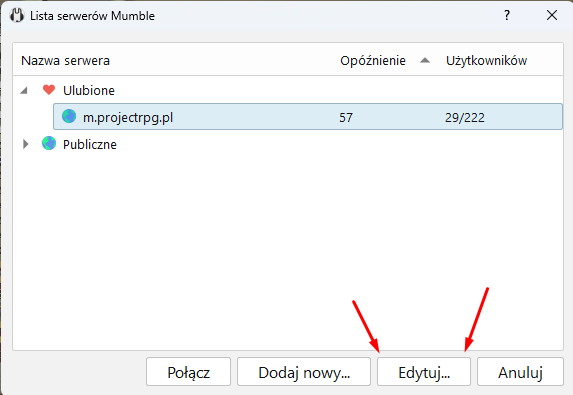Click the Mumble logo in title bar

[x=16, y=16]
